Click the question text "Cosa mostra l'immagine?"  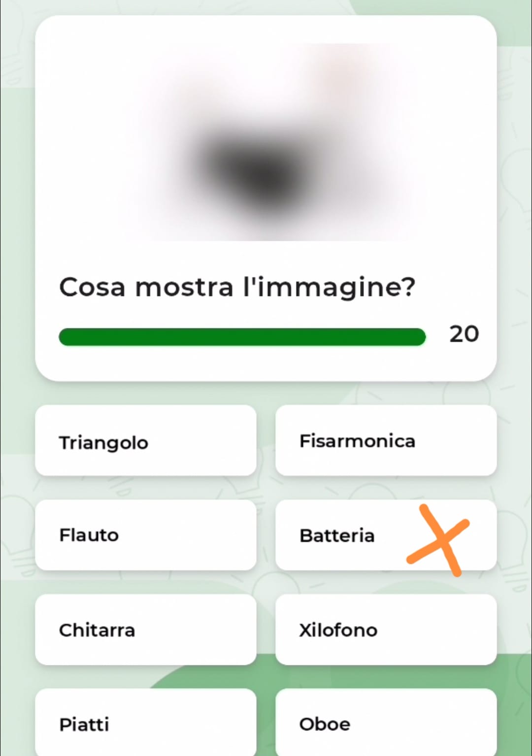tap(237, 287)
